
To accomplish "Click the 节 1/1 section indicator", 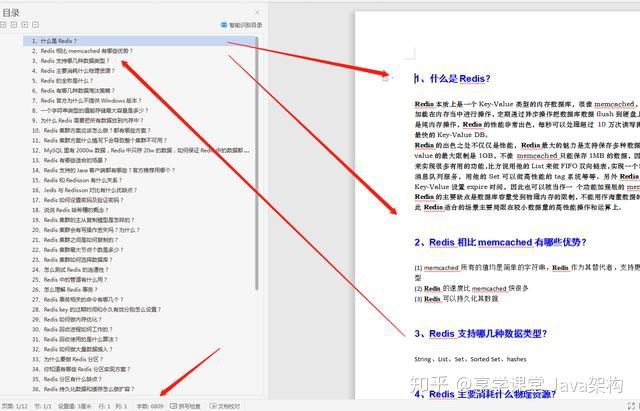I will (43, 407).
